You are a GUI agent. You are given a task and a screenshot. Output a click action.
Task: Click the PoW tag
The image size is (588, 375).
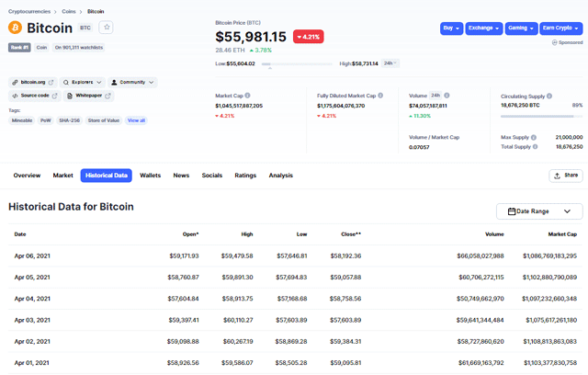(x=45, y=120)
